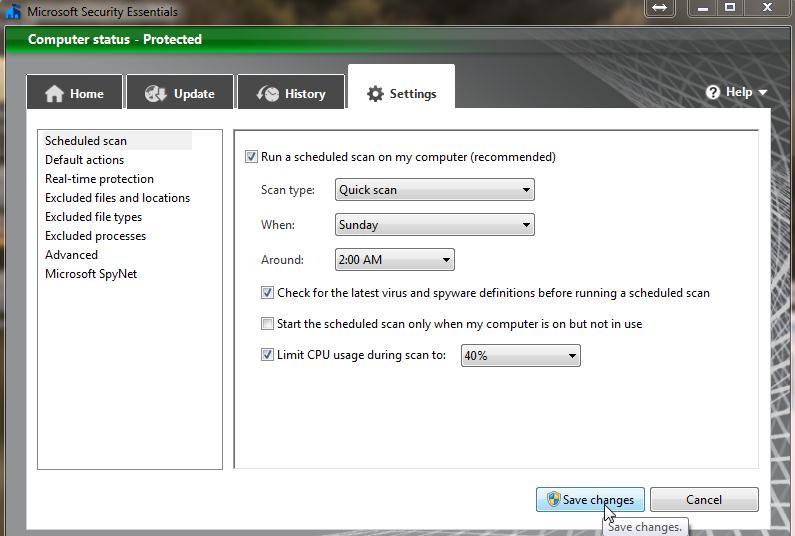
Task: Click the Save changes button
Action: pyautogui.click(x=590, y=499)
